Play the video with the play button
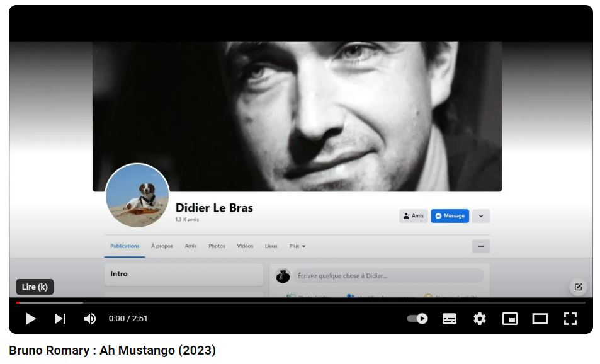The image size is (600, 364). click(x=30, y=319)
